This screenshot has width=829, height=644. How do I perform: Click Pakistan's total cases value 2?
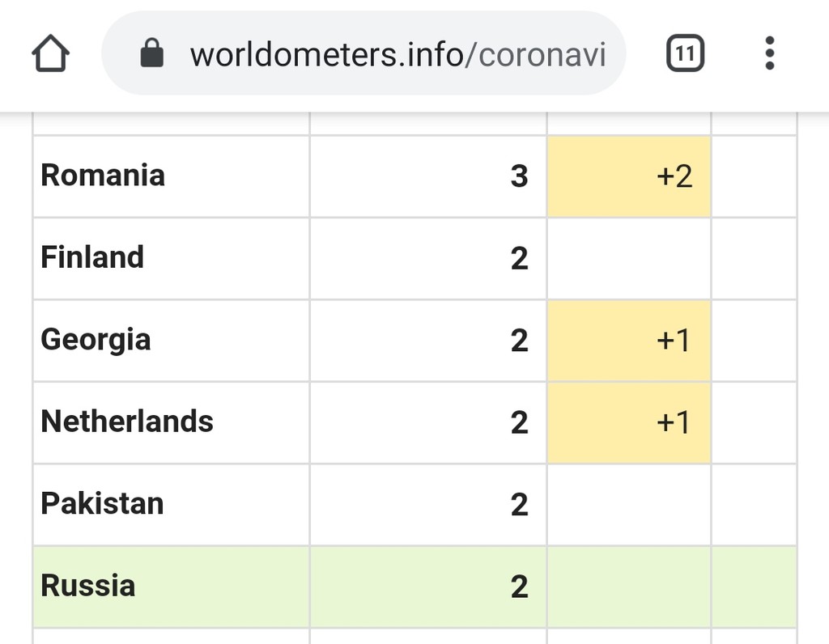[519, 505]
